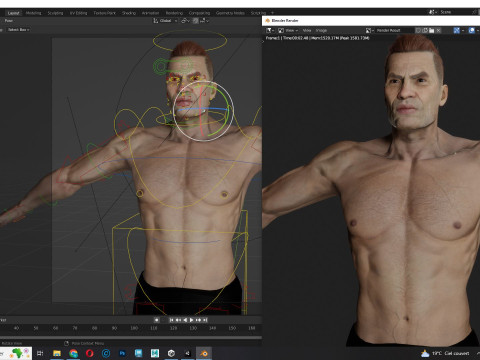Image resolution: width=480 pixels, height=360 pixels.
Task: Jump to the next keyframe
Action: pyautogui.click(x=199, y=320)
